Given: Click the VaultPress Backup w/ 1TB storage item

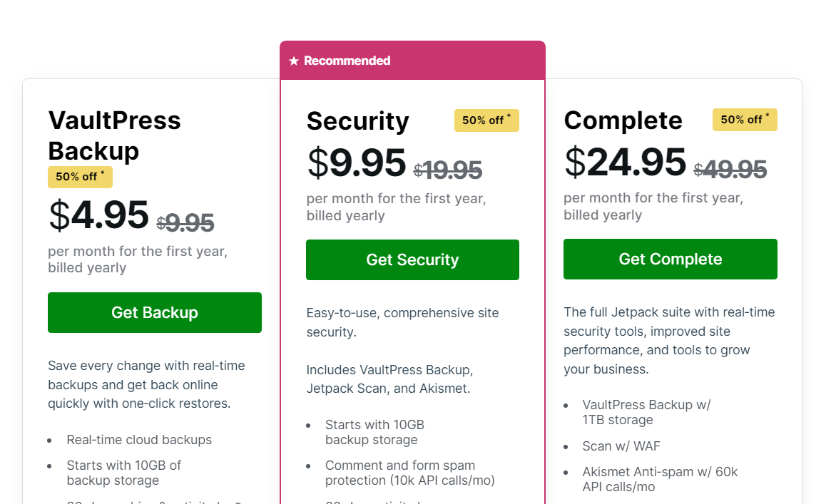Looking at the screenshot, I should 646,412.
